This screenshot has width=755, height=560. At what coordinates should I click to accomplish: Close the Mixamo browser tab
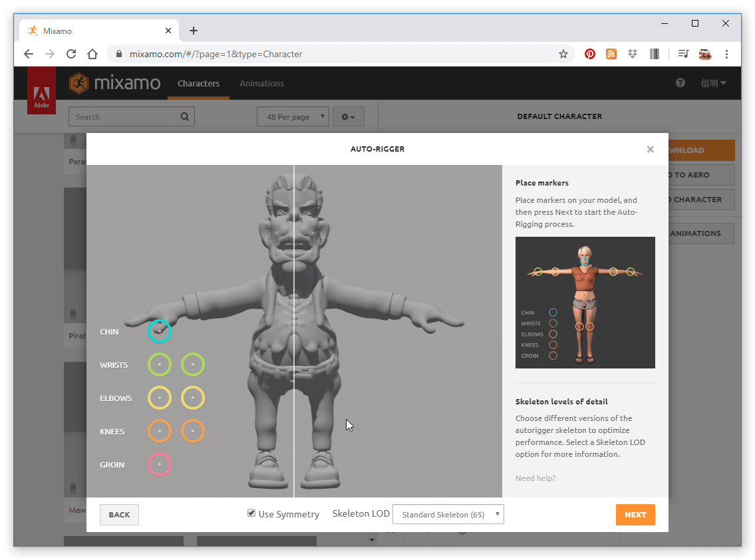[168, 31]
